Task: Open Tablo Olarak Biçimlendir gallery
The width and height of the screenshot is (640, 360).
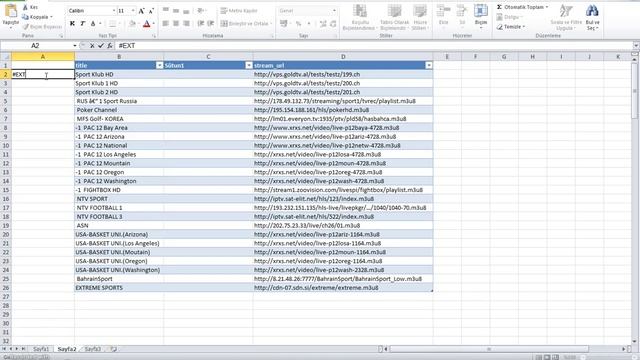Action: pyautogui.click(x=395, y=17)
